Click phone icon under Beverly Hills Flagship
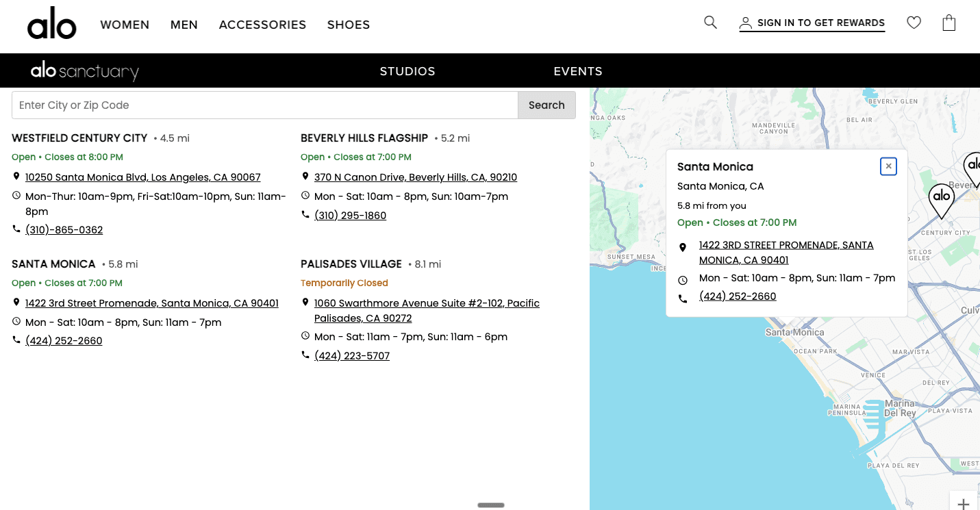 305,214
